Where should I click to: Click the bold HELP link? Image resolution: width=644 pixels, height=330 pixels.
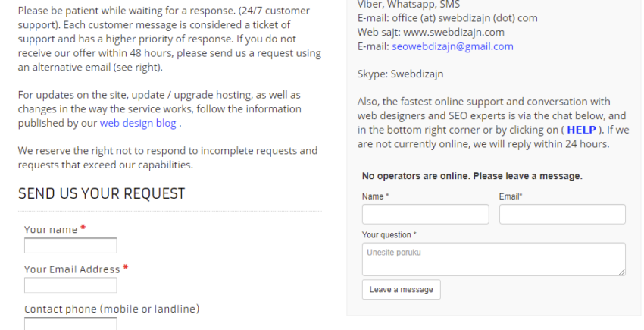coord(581,130)
